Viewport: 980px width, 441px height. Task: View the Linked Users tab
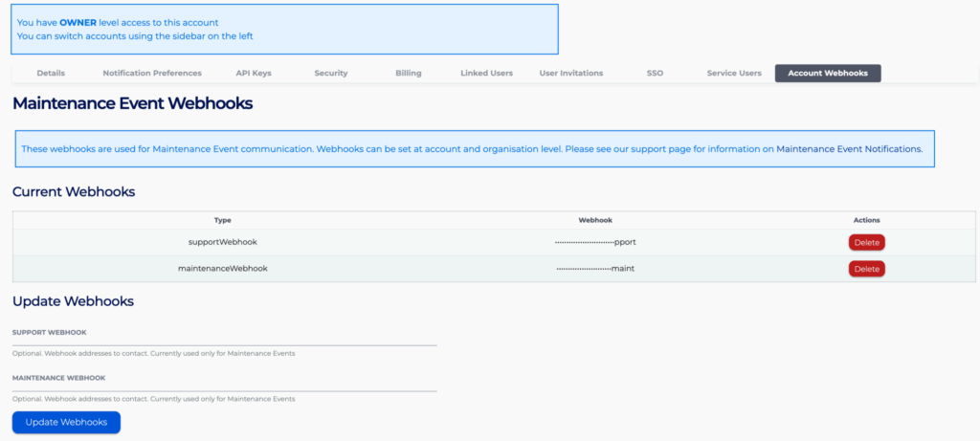pos(486,73)
